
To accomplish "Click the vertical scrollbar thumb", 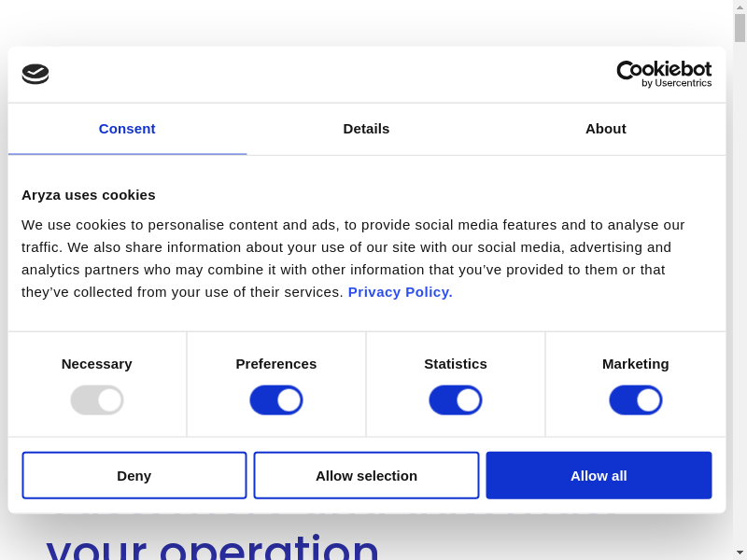I will click(740, 28).
